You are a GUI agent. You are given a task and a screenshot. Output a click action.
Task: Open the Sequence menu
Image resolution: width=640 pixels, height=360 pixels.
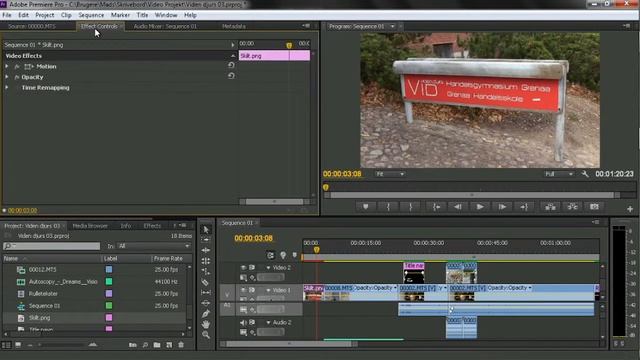click(x=91, y=15)
